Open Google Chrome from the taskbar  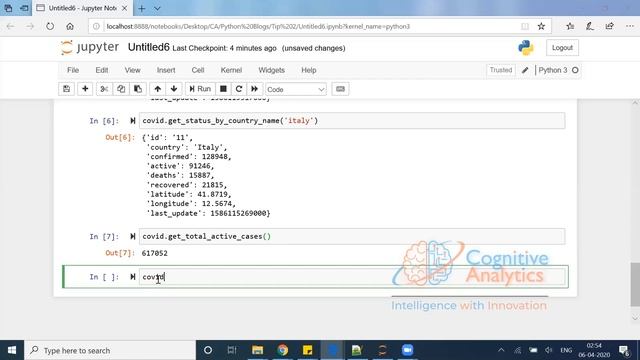(282, 350)
